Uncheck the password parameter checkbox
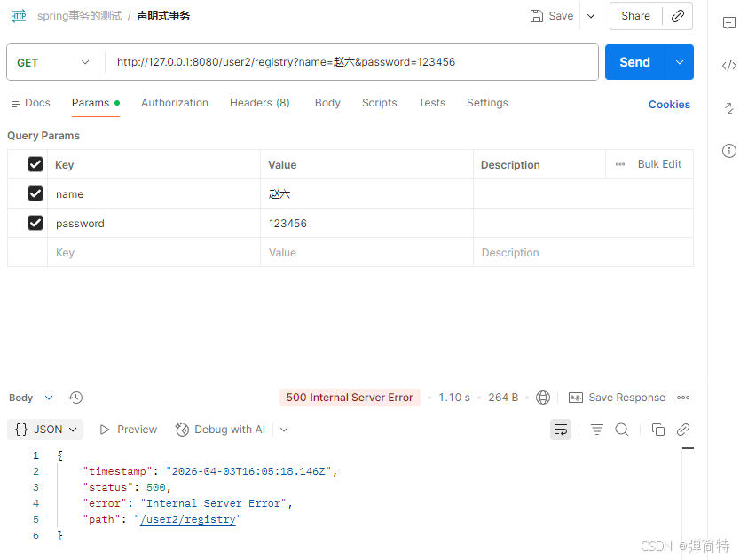The image size is (740, 560). pos(35,223)
